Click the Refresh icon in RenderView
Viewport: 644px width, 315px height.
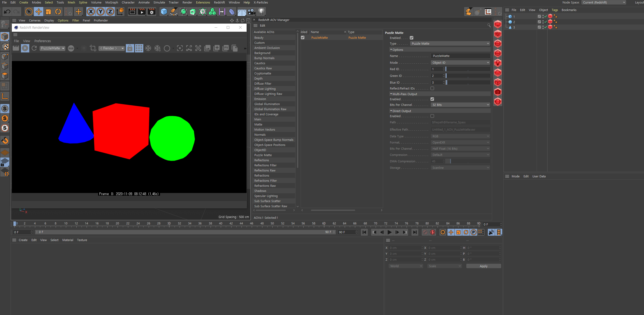point(34,48)
